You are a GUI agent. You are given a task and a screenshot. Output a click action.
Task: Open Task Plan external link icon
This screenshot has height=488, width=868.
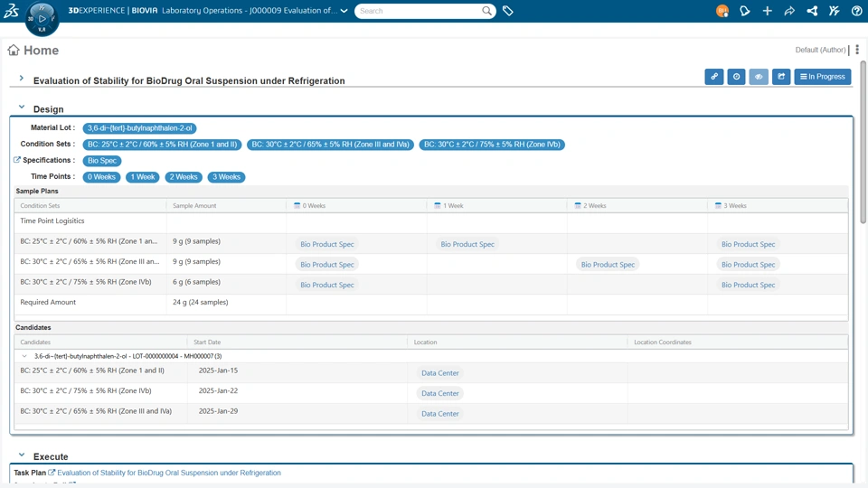[52, 473]
